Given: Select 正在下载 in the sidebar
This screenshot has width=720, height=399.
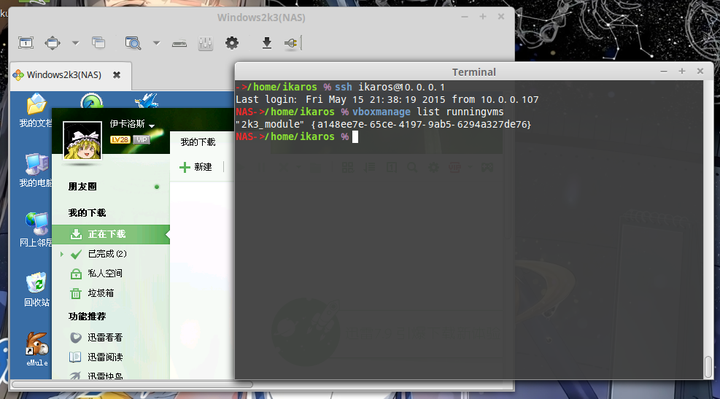Looking at the screenshot, I should pos(111,234).
